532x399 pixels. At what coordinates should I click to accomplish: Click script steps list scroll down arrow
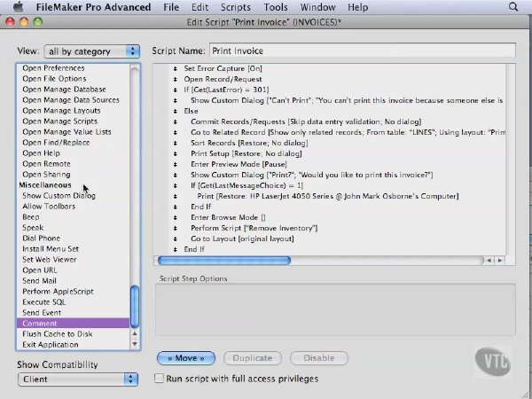(x=135, y=344)
